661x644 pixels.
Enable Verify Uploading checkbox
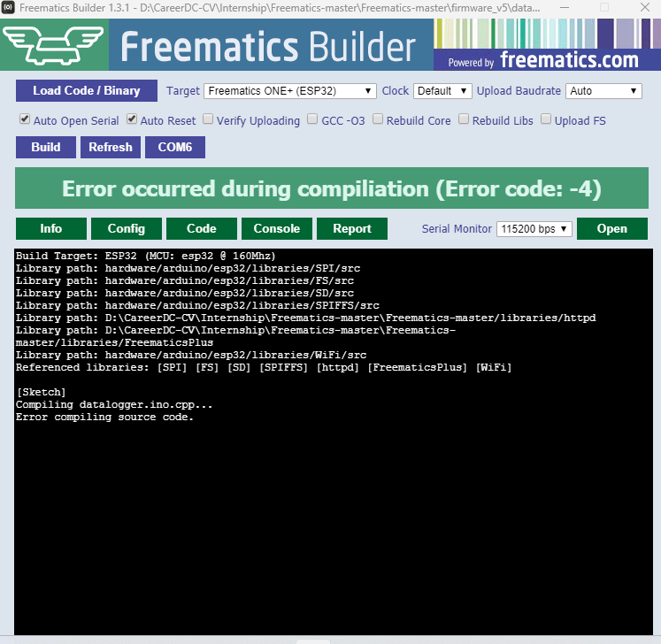click(x=208, y=119)
